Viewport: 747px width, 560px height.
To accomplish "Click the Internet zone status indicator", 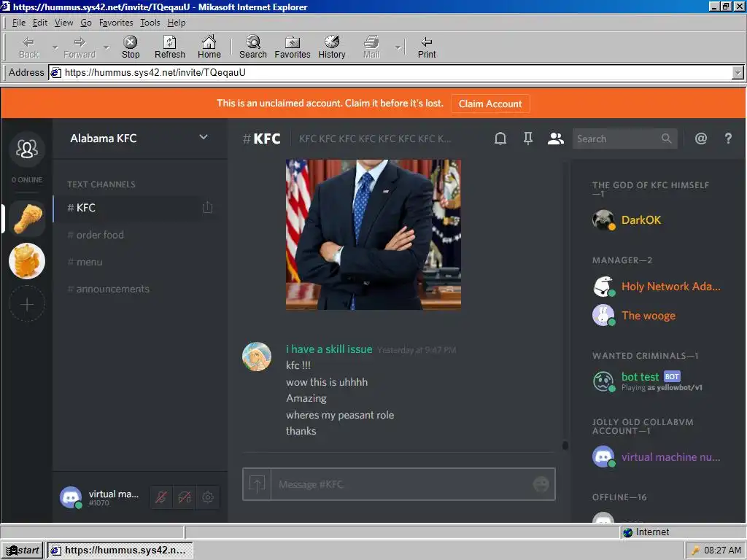I will pos(646,532).
